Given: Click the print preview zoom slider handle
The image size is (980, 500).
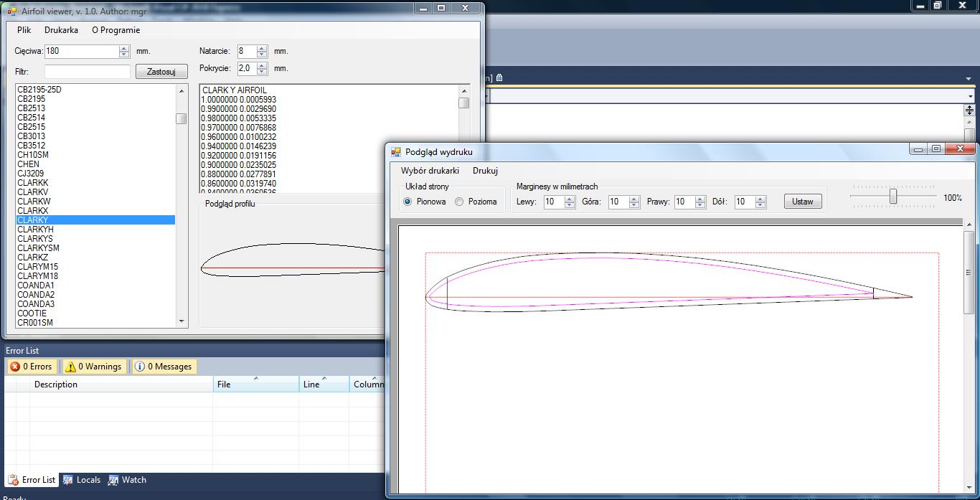Looking at the screenshot, I should [x=893, y=196].
